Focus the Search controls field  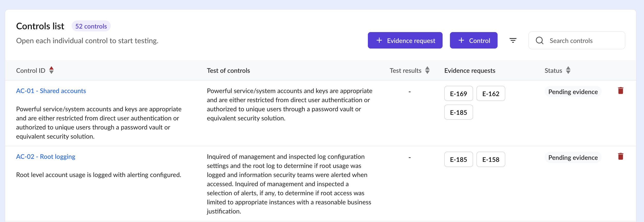[582, 41]
